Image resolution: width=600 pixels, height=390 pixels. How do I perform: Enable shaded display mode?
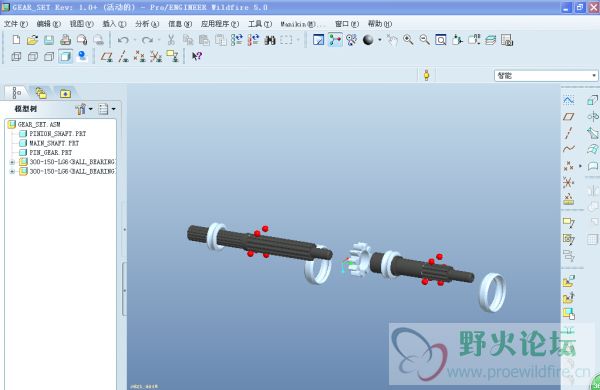(65, 57)
